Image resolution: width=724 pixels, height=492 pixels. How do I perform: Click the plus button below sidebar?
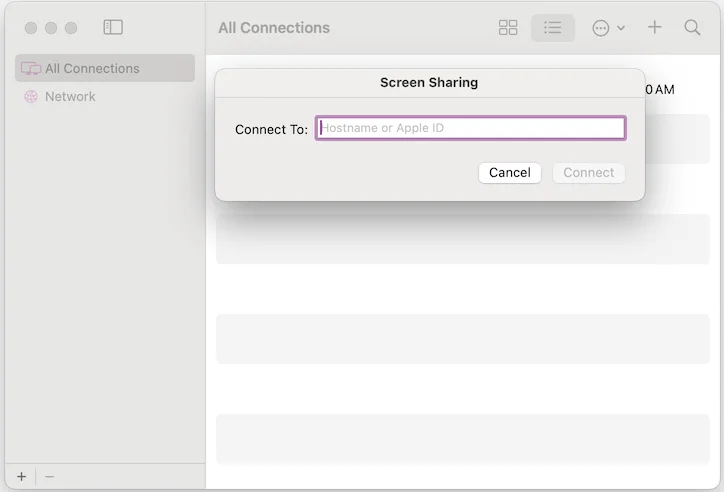pos(22,477)
